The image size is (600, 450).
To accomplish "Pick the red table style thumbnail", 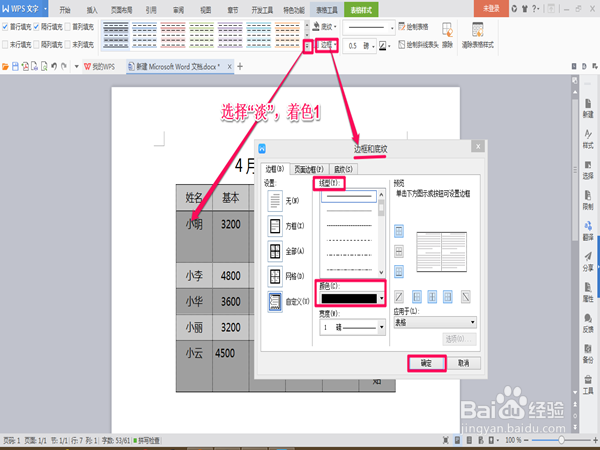I will tap(173, 35).
